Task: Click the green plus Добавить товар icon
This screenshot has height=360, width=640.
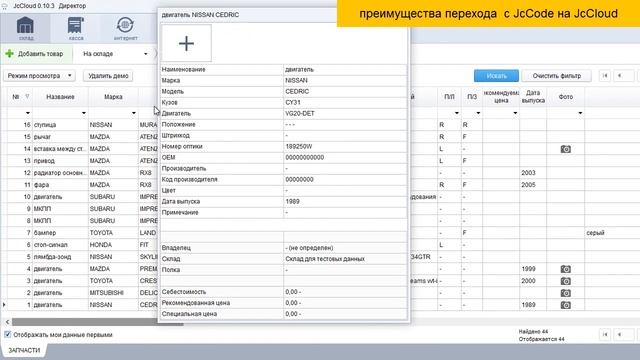Action: 9,53
